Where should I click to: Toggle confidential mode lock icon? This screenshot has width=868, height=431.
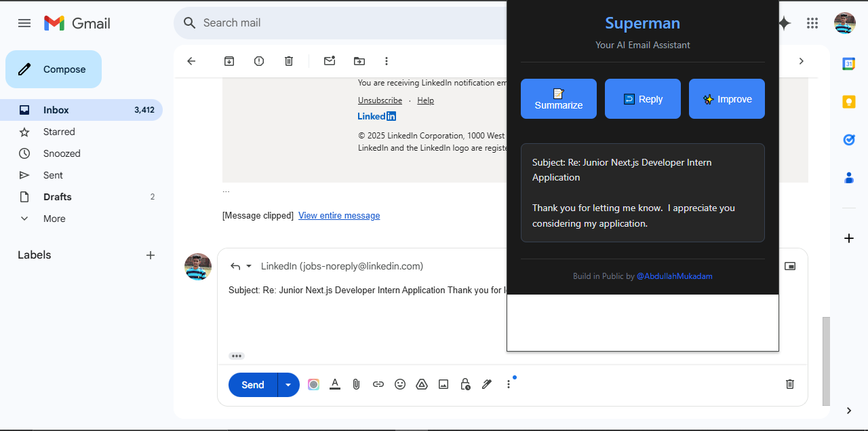point(465,384)
